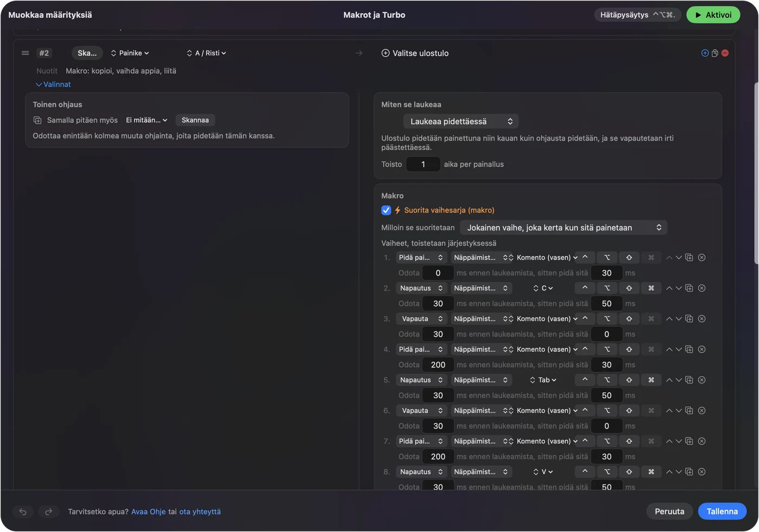Click the Aktivoi button
This screenshot has height=532, width=759.
(713, 15)
